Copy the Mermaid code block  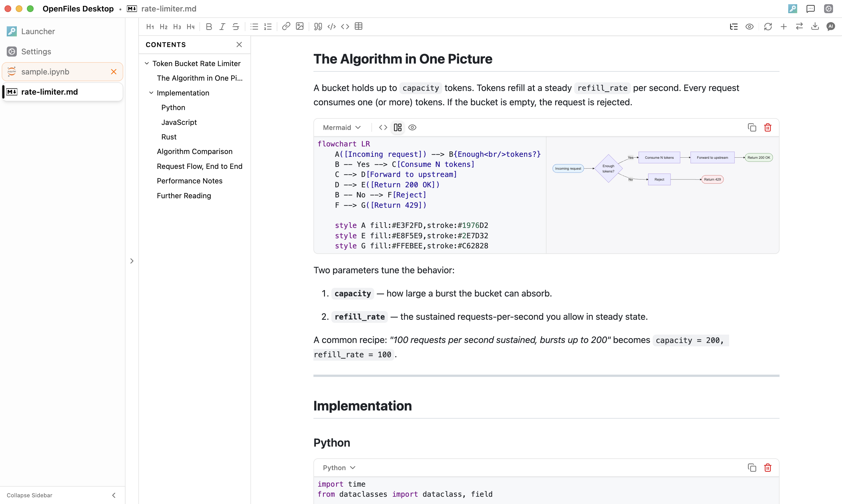[x=752, y=127]
